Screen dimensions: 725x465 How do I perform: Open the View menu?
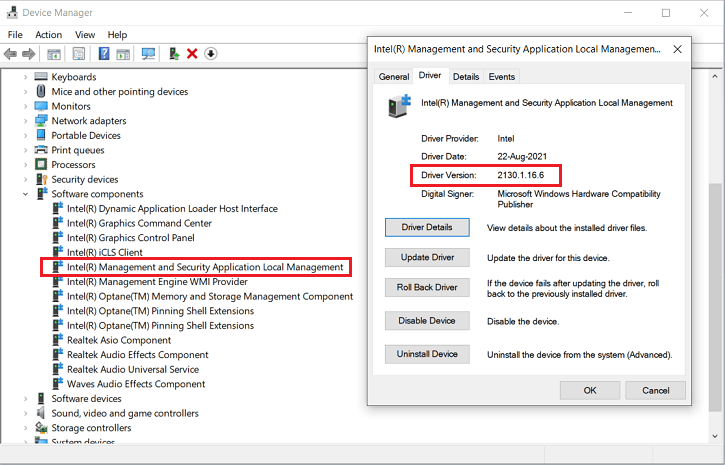point(85,35)
